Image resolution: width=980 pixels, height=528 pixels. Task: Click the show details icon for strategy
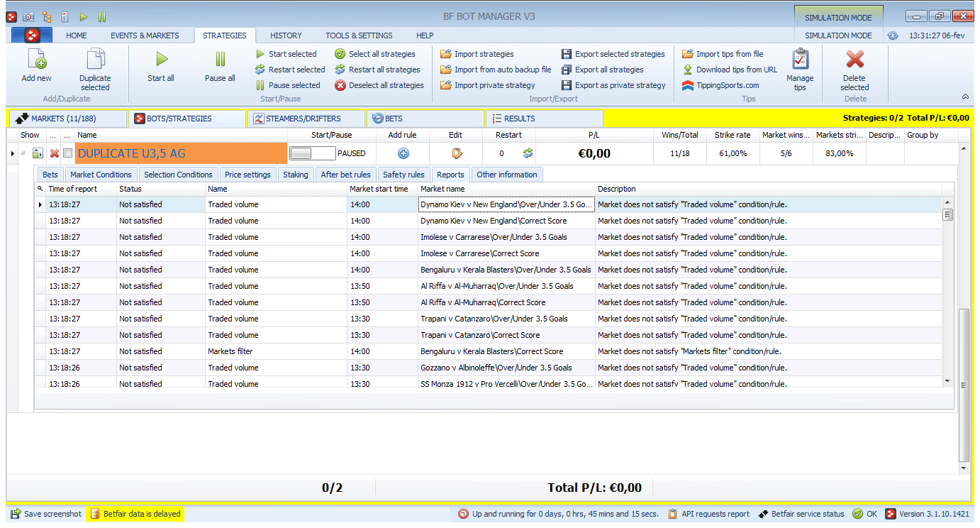point(38,153)
